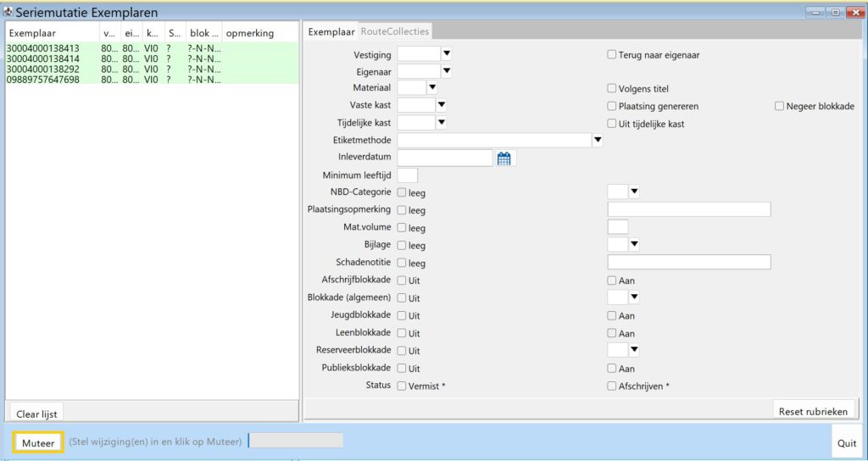
Task: Open the Reserveerblokkade value dropdown
Action: pos(633,350)
